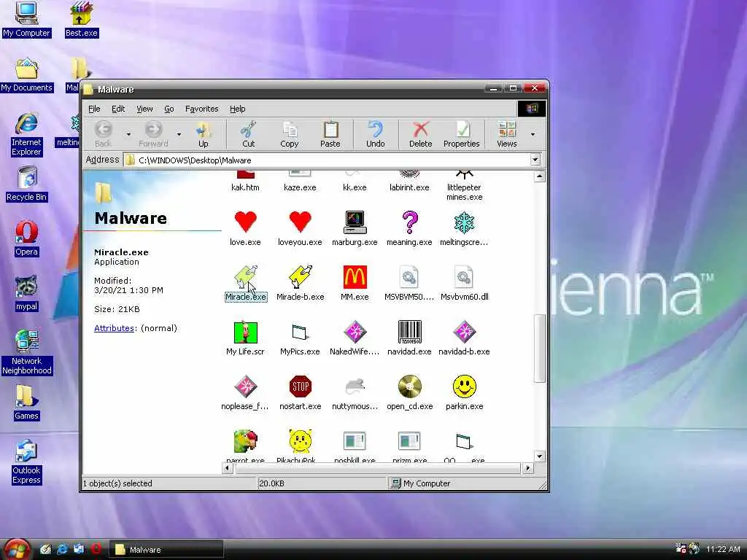Image resolution: width=747 pixels, height=560 pixels.
Task: Select the Miracle-b.exe file
Action: point(300,283)
